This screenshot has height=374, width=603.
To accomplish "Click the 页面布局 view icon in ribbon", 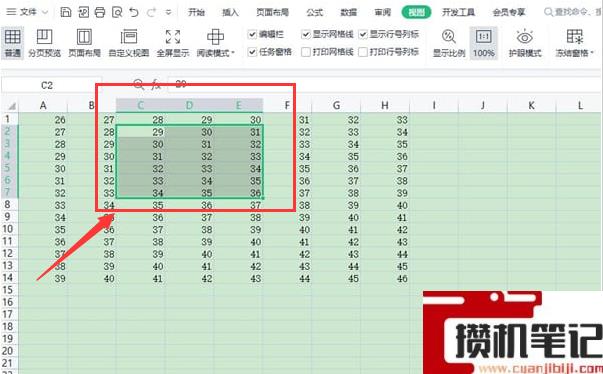I will (x=84, y=43).
